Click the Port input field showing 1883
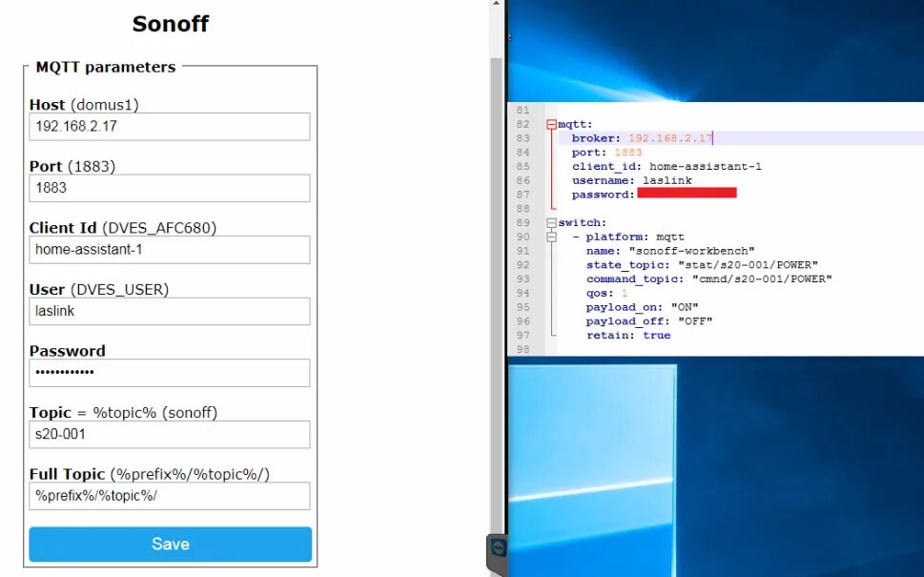 point(170,188)
